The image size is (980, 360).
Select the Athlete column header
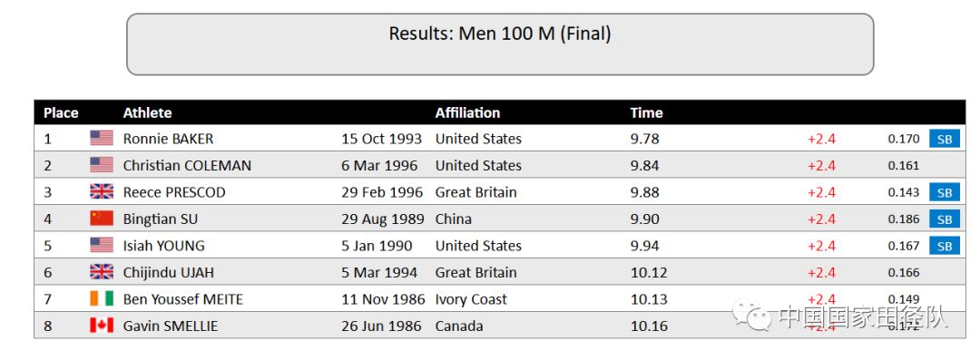tap(147, 113)
